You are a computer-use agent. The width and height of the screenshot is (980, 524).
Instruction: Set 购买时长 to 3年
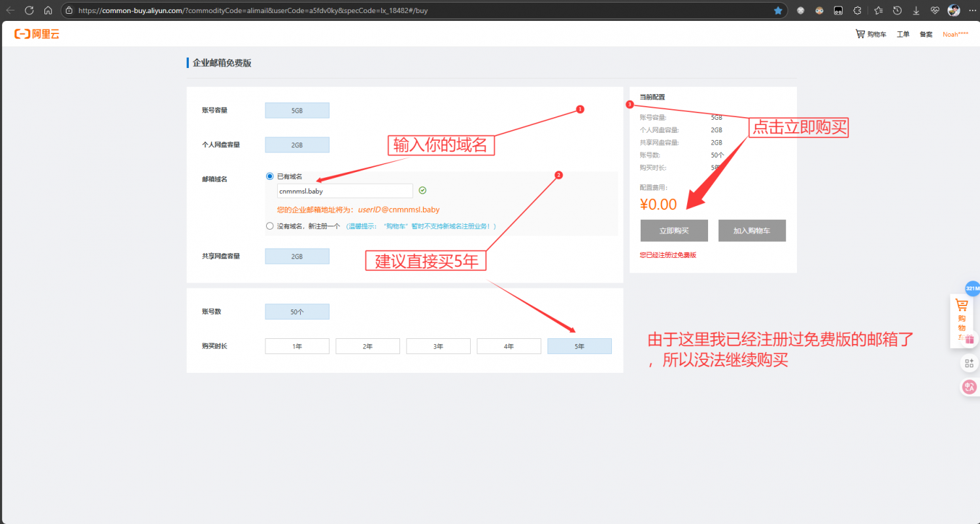tap(438, 346)
